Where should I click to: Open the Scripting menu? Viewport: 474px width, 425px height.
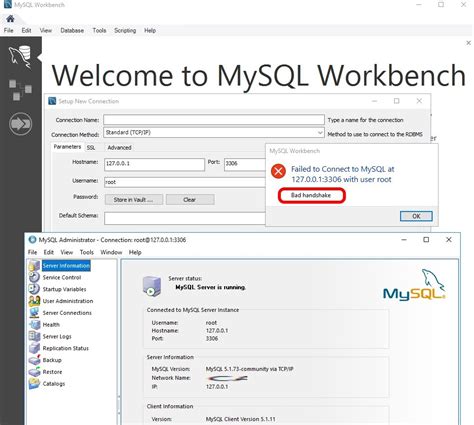tap(125, 30)
